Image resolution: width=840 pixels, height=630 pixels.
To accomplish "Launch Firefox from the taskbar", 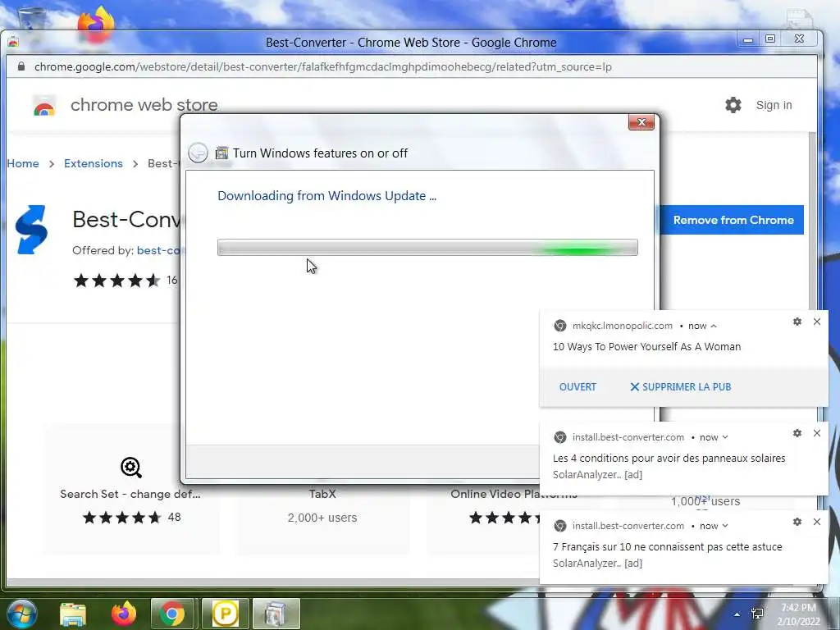I will click(x=123, y=614).
